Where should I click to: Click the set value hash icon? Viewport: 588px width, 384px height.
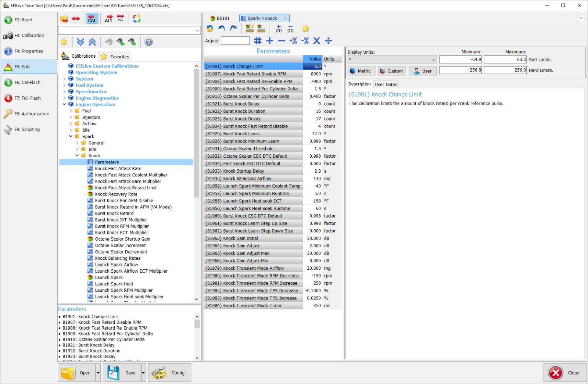pyautogui.click(x=258, y=41)
